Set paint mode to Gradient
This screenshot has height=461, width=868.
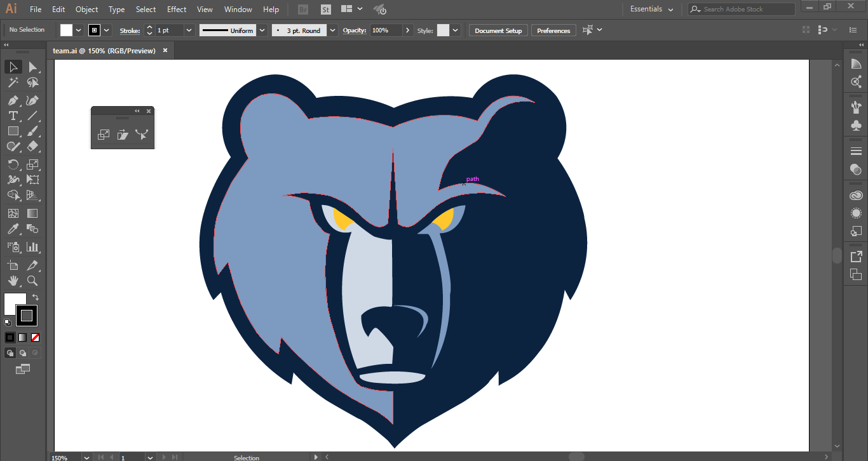click(x=22, y=337)
